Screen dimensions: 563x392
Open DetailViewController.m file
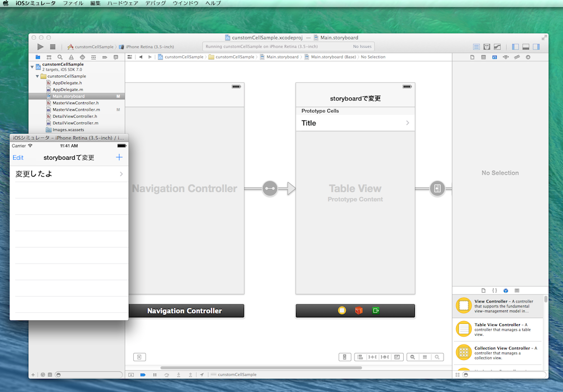pos(75,123)
